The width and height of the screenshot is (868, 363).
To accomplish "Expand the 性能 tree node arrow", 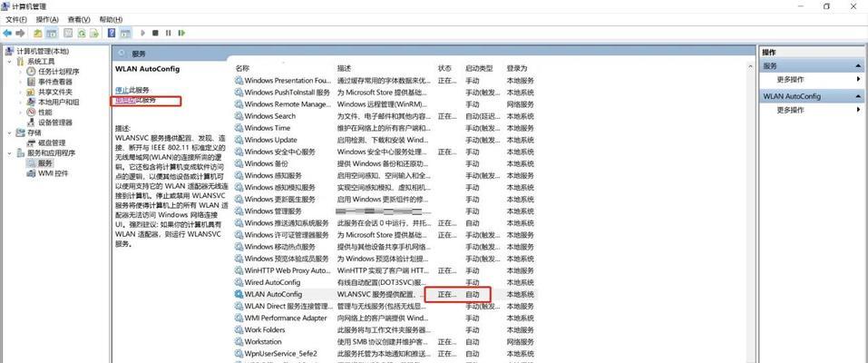I will [21, 112].
